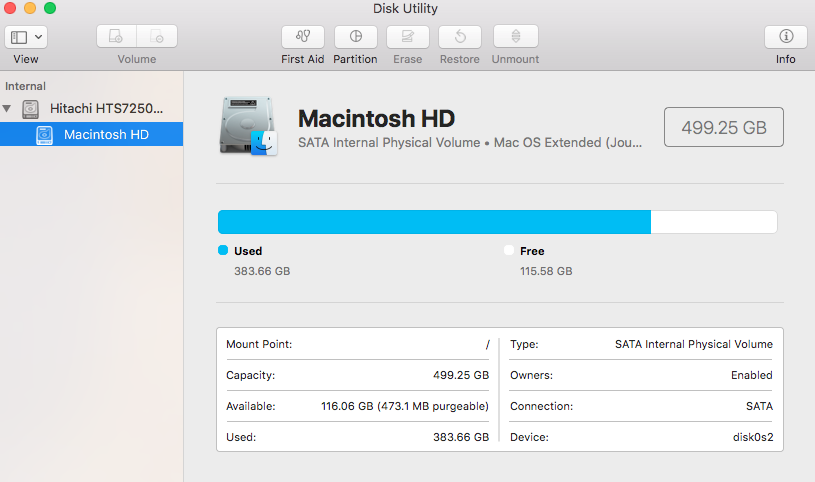Click the View label text

tap(25, 59)
